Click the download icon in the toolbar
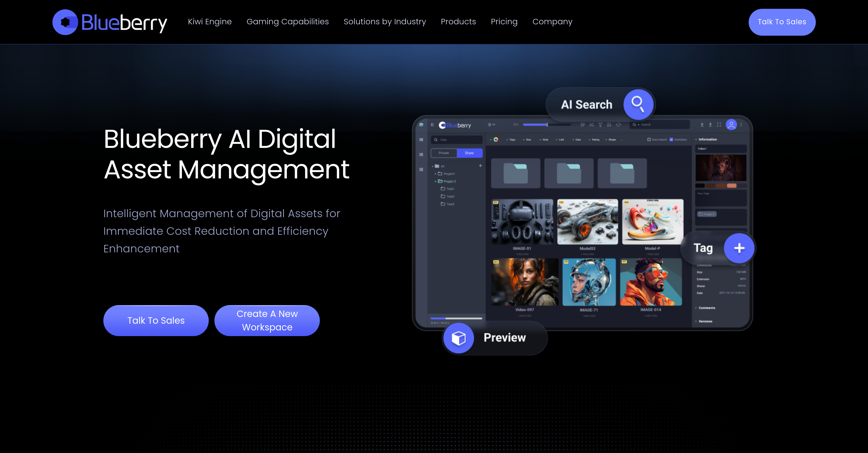The height and width of the screenshot is (453, 868). click(710, 124)
